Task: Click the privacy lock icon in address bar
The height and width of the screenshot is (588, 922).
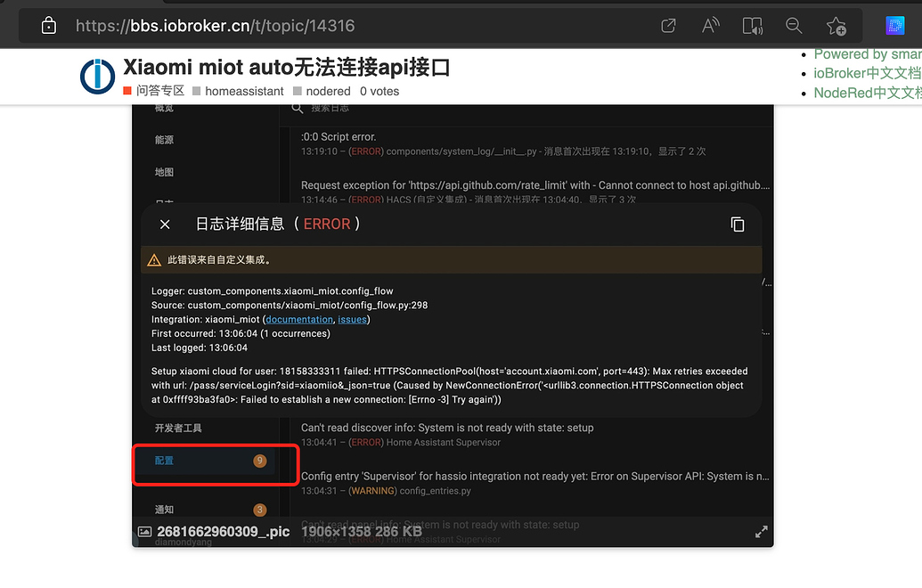Action: click(48, 26)
